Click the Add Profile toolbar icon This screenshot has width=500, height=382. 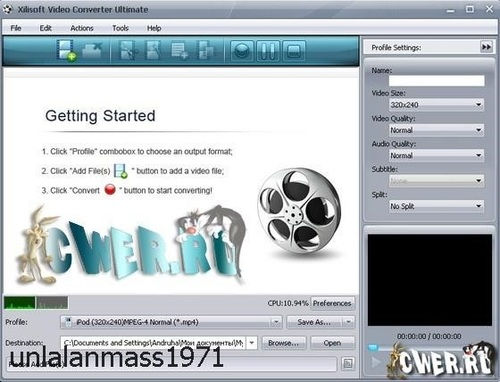pos(179,50)
